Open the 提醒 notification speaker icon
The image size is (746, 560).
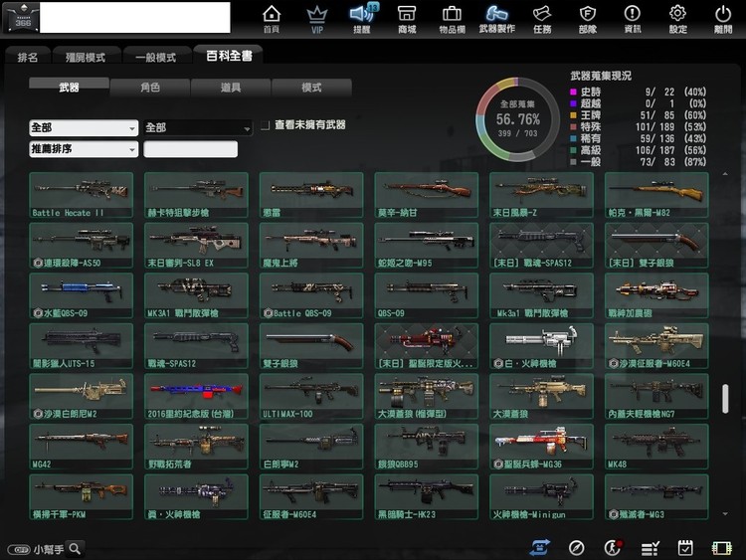[362, 19]
